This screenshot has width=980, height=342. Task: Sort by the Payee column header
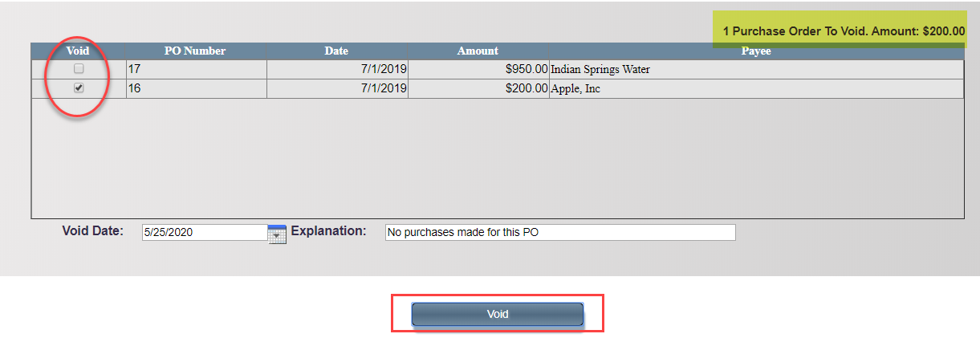point(755,51)
